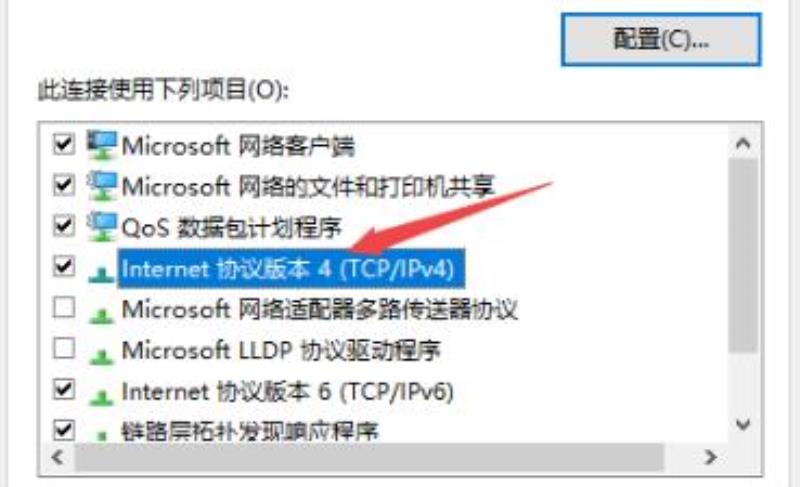Click the Internet 协议版本 6 protocol icon

point(102,396)
